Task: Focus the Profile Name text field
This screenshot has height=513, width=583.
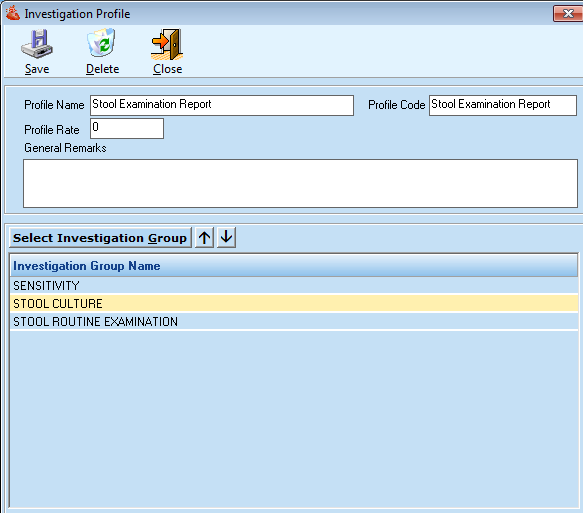Action: click(x=222, y=105)
